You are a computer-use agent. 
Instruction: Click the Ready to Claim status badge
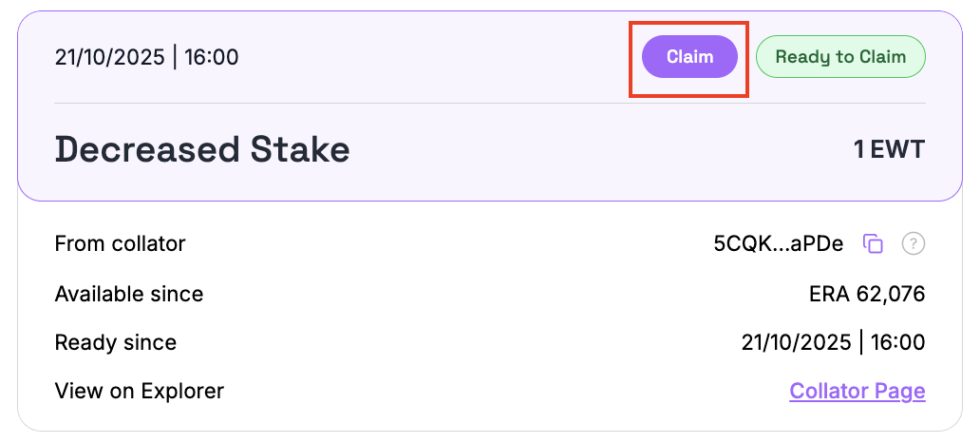(840, 57)
